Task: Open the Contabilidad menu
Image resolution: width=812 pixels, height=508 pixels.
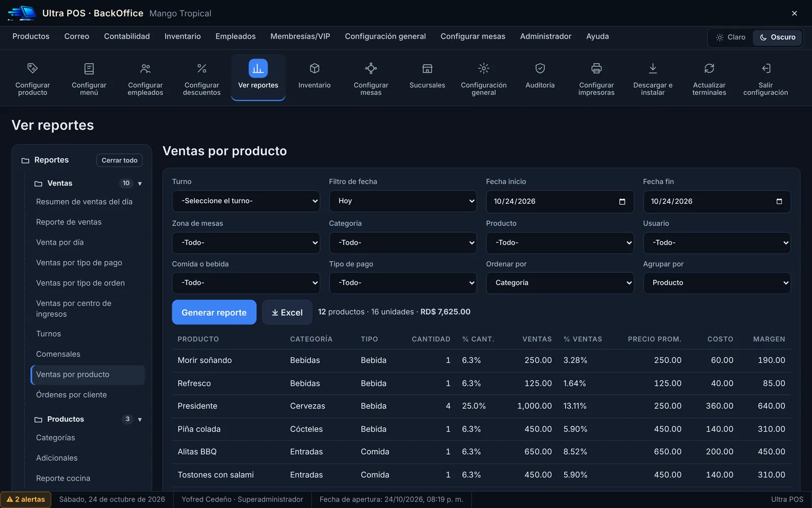Action: point(127,37)
